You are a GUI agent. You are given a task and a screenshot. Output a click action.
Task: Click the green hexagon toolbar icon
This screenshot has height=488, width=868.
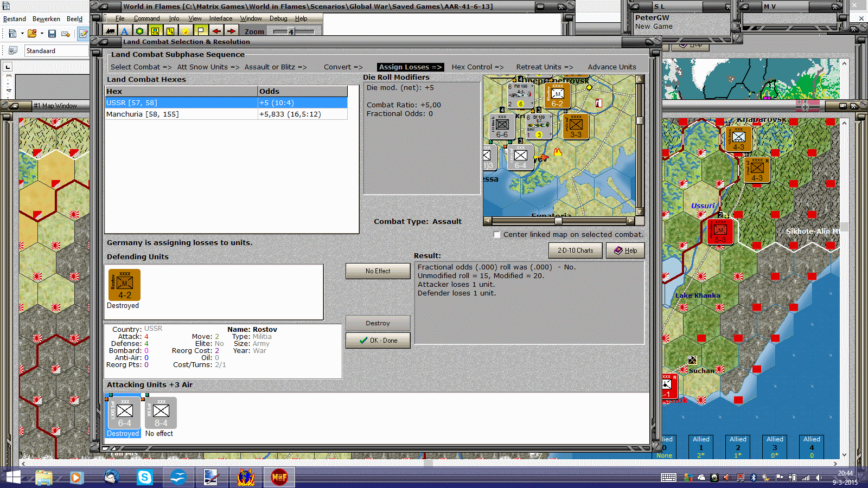click(140, 31)
